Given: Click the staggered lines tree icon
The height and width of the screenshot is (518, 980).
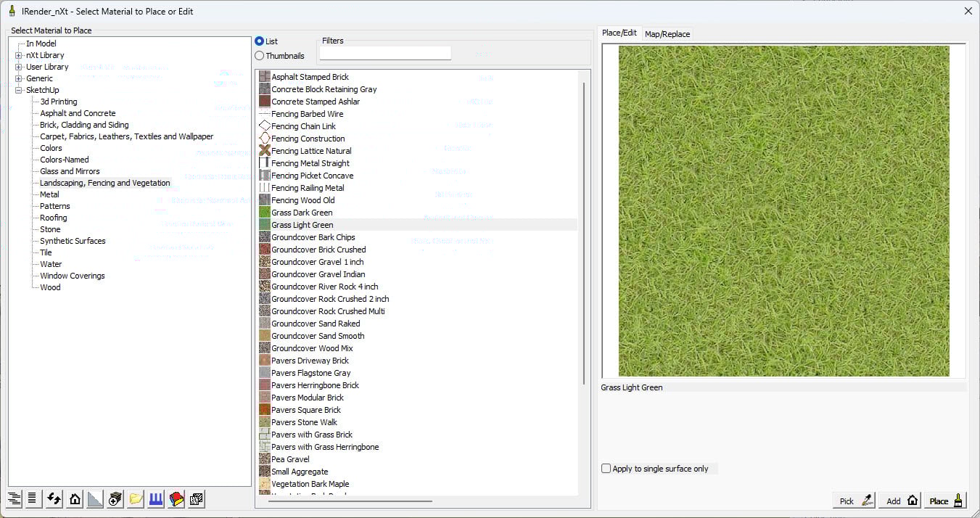Looking at the screenshot, I should click(x=14, y=498).
